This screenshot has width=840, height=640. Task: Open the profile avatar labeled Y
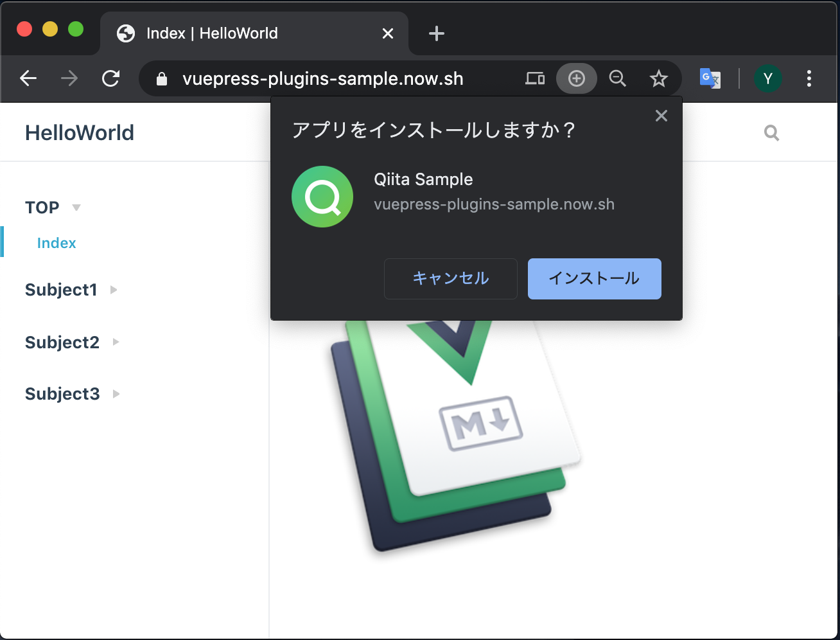pyautogui.click(x=767, y=78)
